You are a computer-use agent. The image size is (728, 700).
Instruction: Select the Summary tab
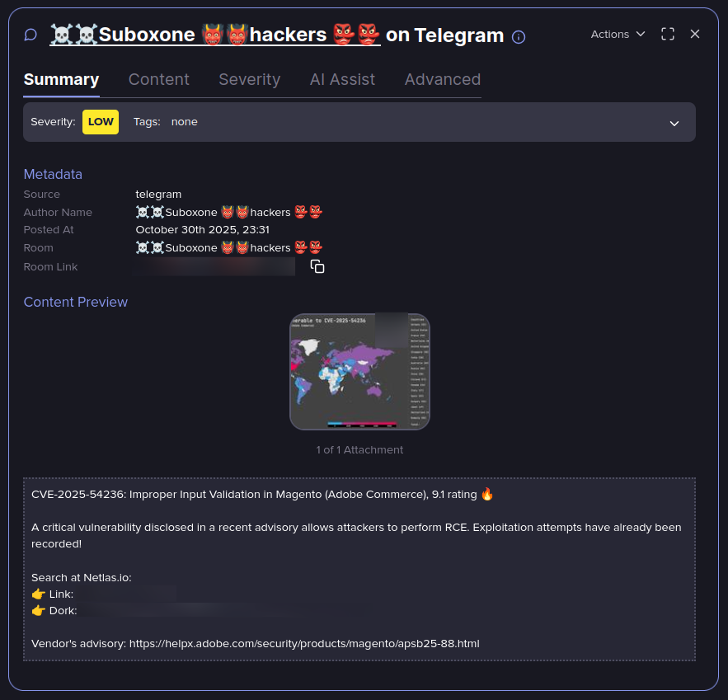point(61,79)
